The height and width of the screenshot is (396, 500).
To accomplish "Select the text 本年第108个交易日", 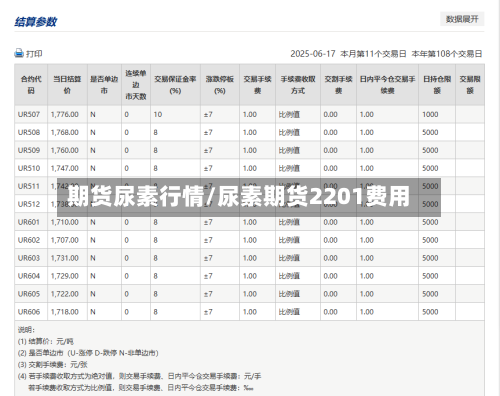I will pos(447,54).
